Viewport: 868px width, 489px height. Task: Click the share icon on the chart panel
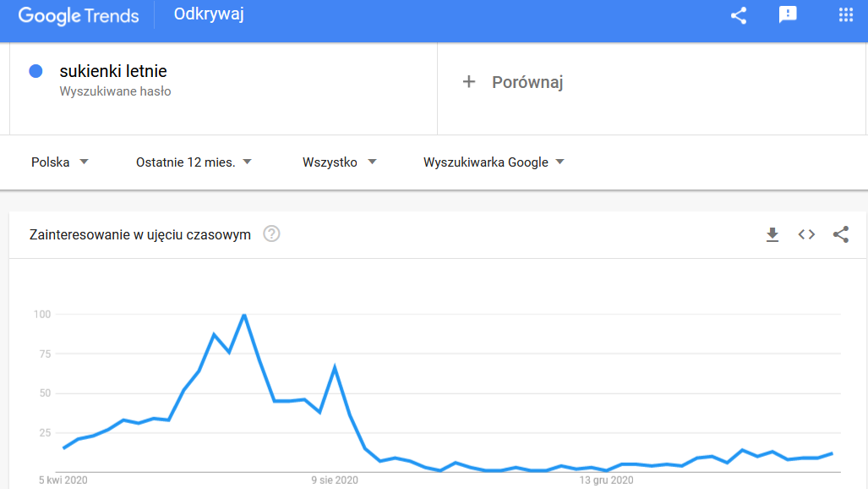(x=841, y=235)
